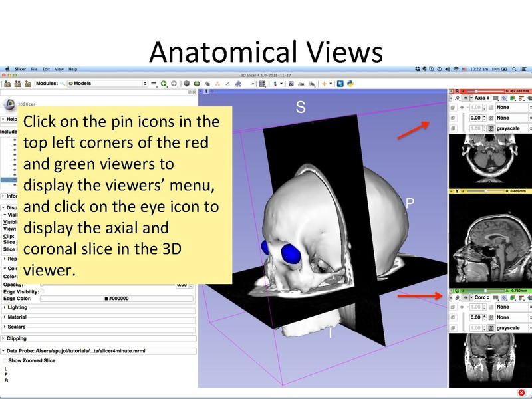
Task: Open the Extensions Manager puzzle icon
Action: tap(238, 83)
